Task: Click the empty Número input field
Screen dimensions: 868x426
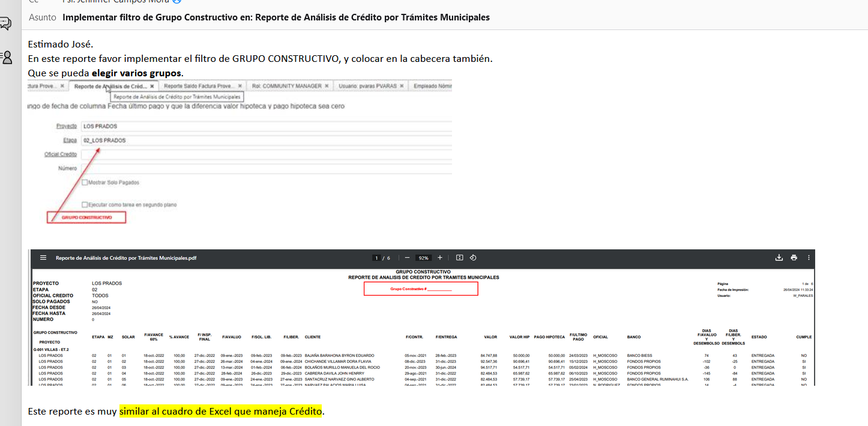Action: 264,168
